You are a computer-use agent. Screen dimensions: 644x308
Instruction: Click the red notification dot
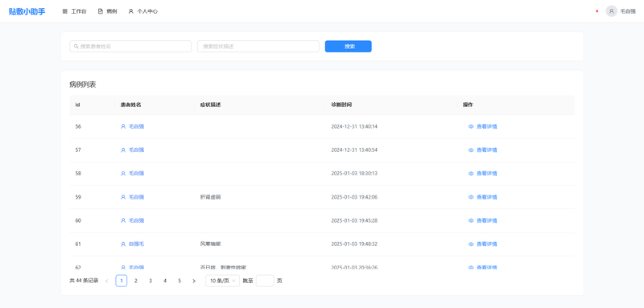click(x=597, y=11)
